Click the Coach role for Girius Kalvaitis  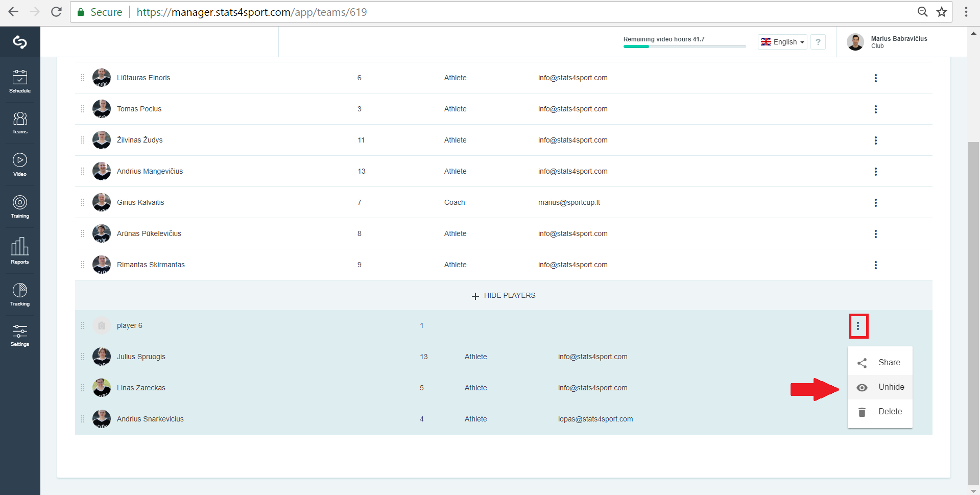(x=455, y=202)
